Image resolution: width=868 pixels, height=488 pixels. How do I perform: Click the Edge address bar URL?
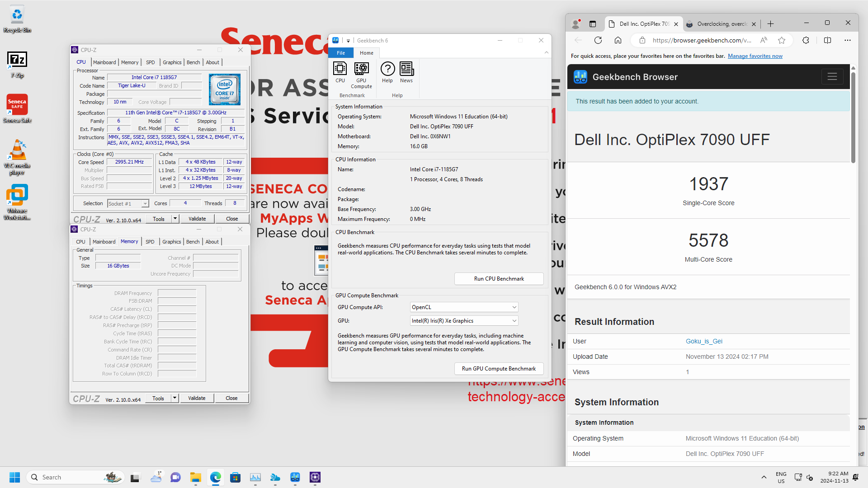coord(702,40)
